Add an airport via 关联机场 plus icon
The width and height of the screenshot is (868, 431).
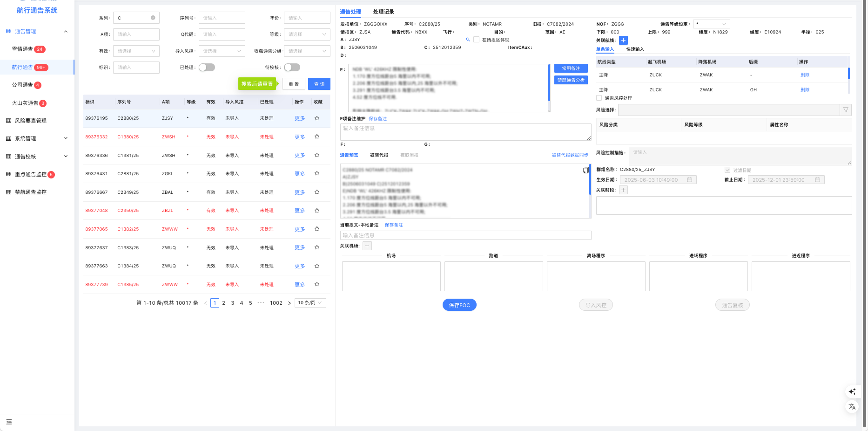click(x=367, y=246)
